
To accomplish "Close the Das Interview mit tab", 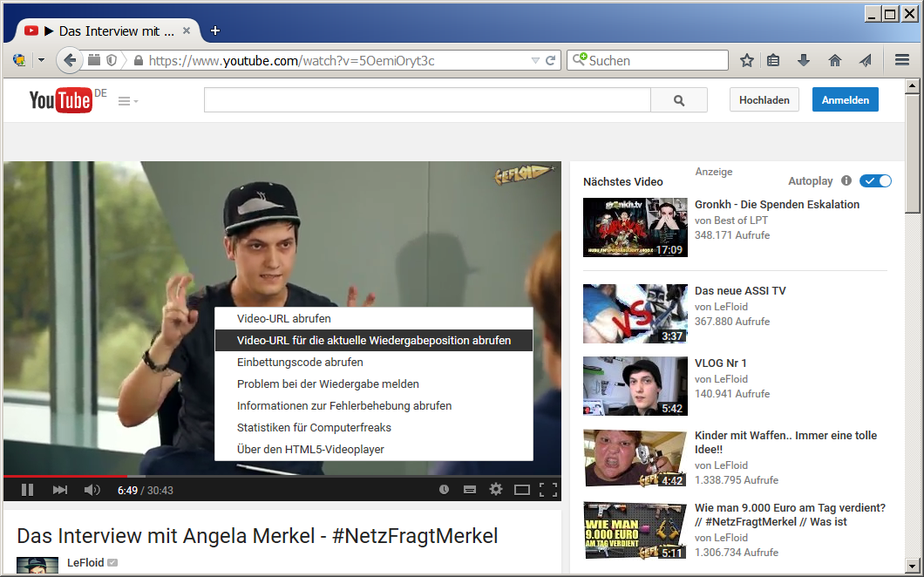I will click(187, 31).
